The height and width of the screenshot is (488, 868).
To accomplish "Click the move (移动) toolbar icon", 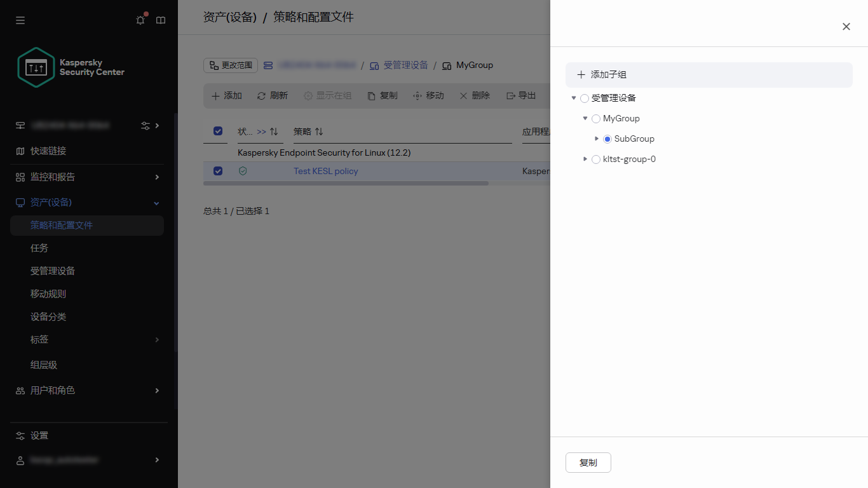I will pos(417,95).
